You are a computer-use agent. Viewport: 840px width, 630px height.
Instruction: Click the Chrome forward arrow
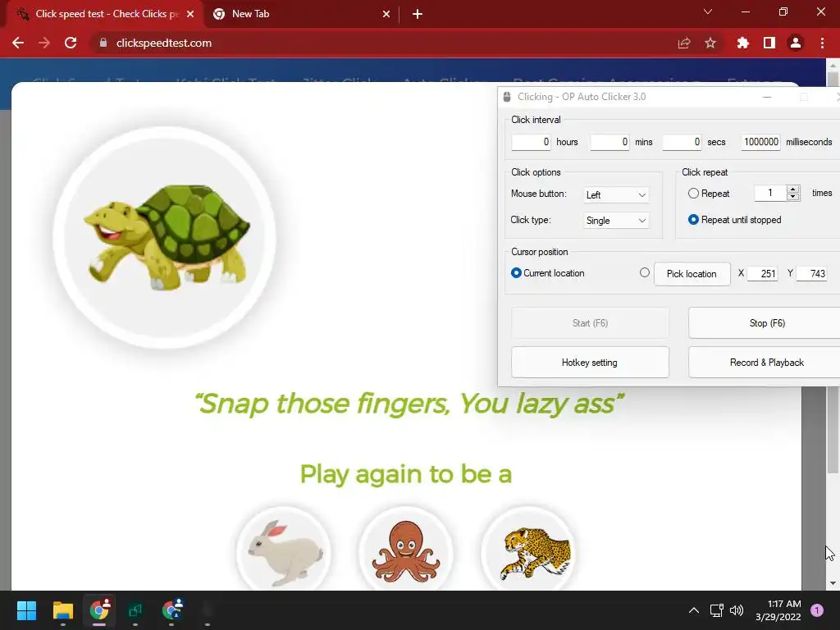pyautogui.click(x=44, y=43)
